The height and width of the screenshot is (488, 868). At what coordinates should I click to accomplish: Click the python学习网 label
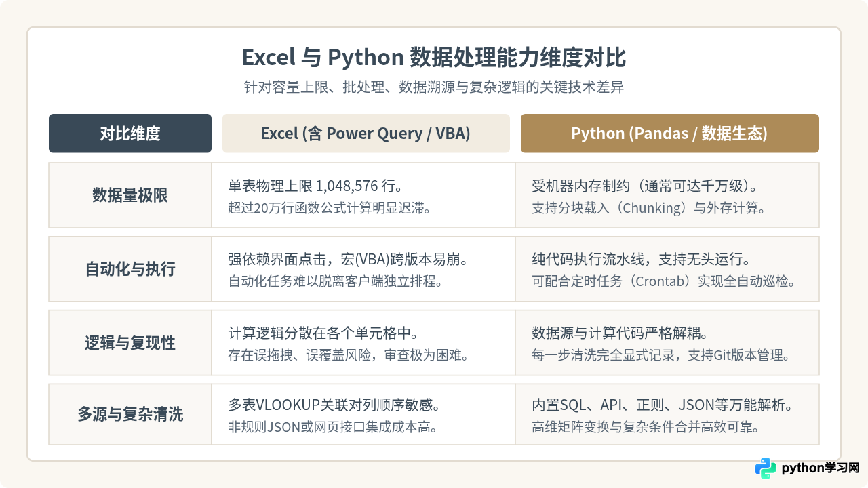pyautogui.click(x=821, y=468)
